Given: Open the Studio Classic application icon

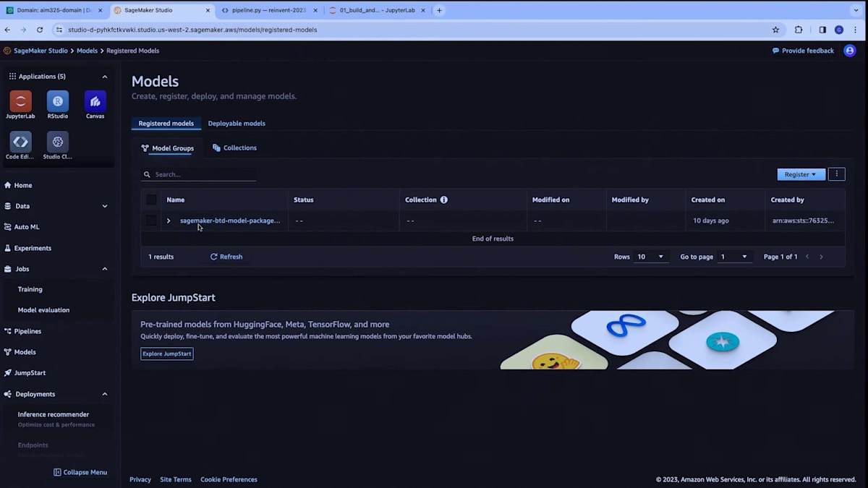Looking at the screenshot, I should click(58, 142).
